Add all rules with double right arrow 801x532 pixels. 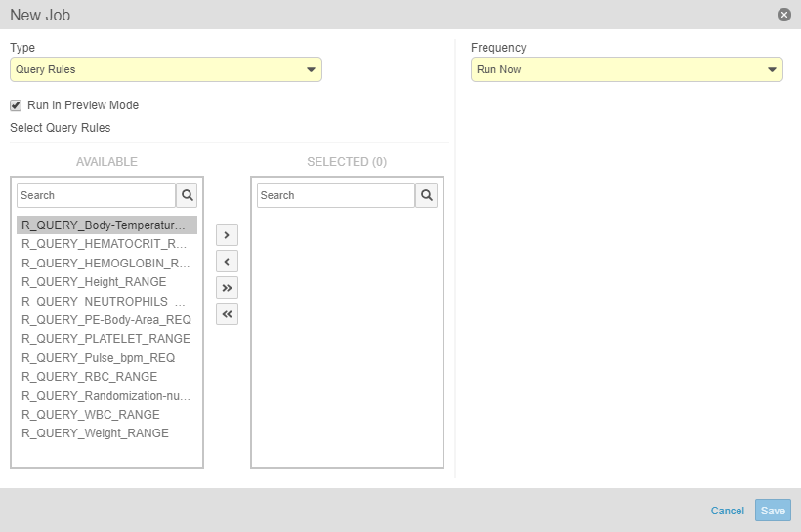coord(227,288)
